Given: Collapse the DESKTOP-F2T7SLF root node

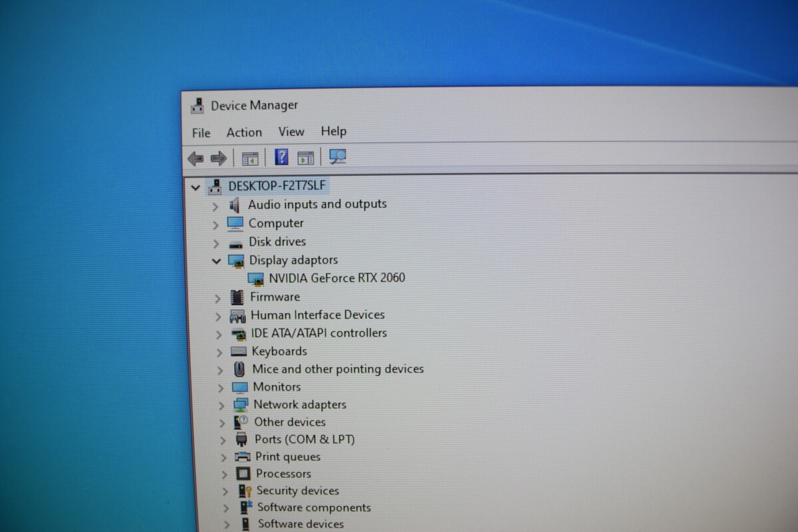Looking at the screenshot, I should tap(195, 188).
